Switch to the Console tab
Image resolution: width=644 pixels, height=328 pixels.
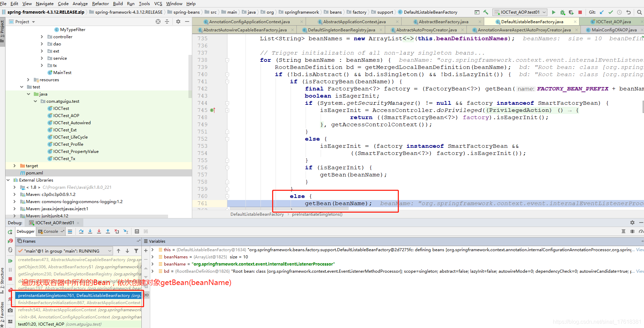point(51,231)
